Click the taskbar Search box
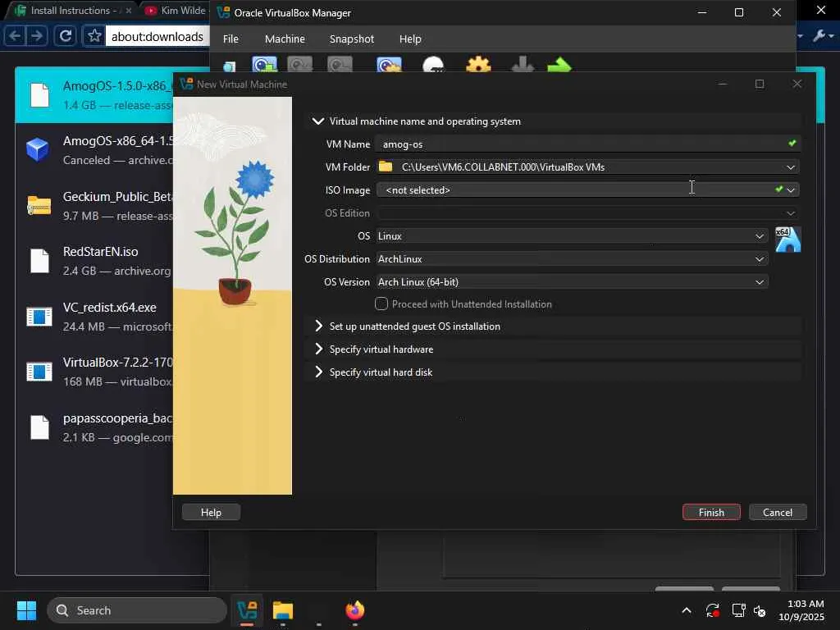The image size is (840, 630). pyautogui.click(x=137, y=610)
